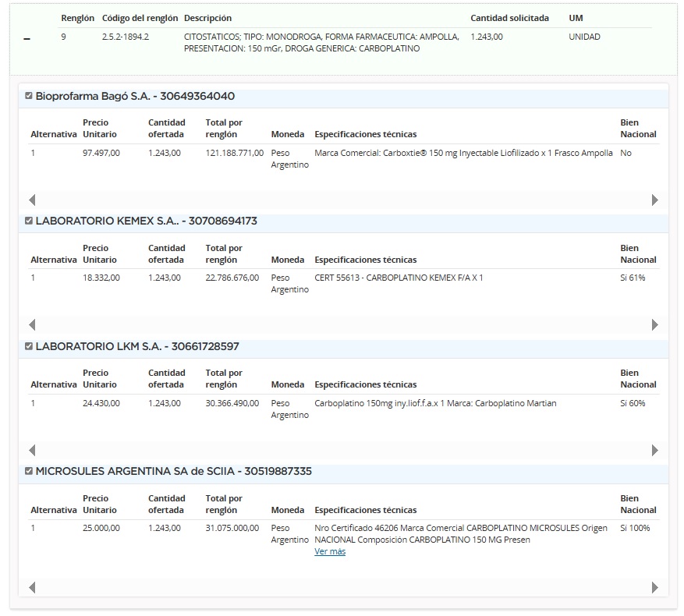The height and width of the screenshot is (616, 684).
Task: Click the 'Cantidad solicitada' column header
Action: (x=509, y=18)
